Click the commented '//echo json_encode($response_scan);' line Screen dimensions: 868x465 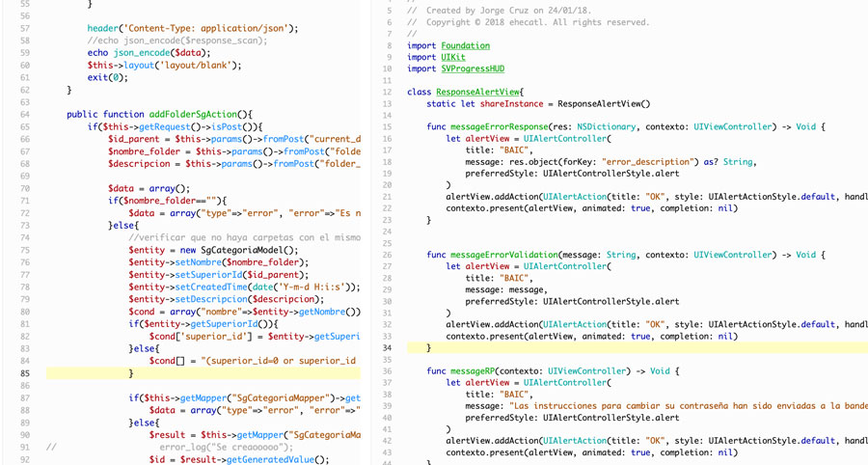pos(177,41)
